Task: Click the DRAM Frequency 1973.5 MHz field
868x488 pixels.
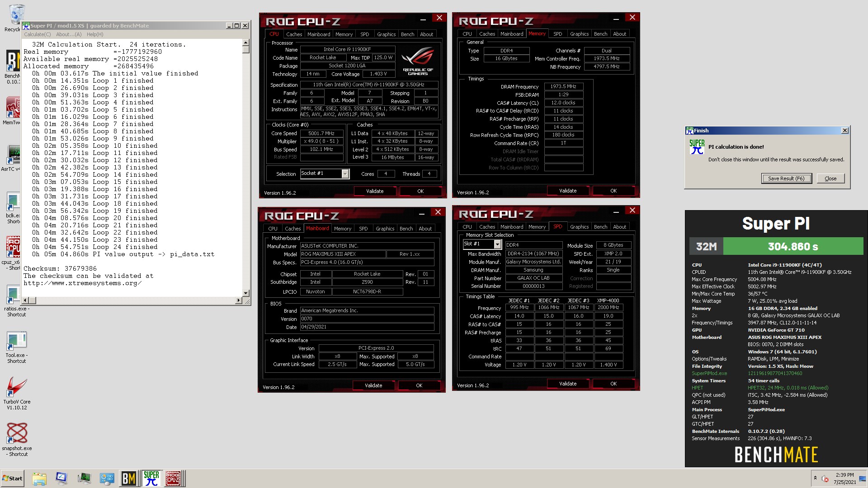Action: tap(563, 86)
